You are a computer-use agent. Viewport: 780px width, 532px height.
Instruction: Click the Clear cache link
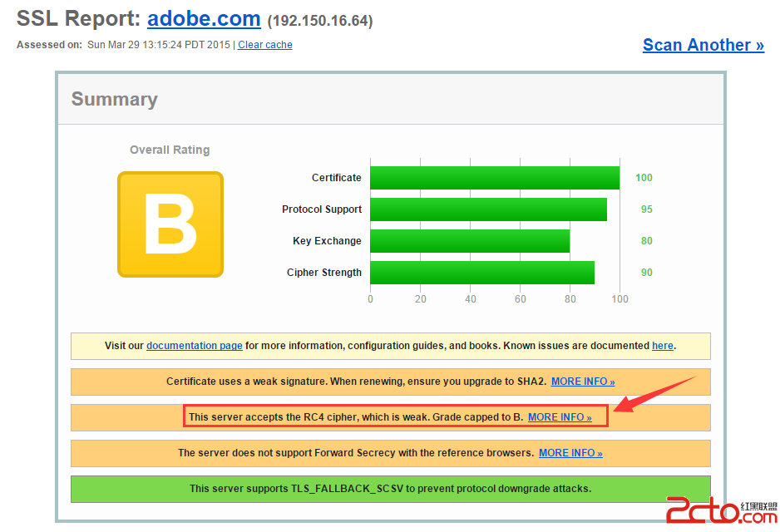pos(264,45)
